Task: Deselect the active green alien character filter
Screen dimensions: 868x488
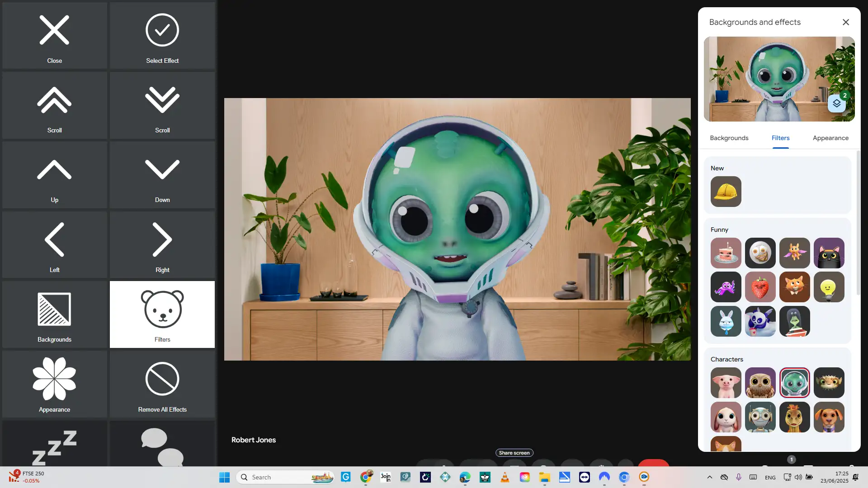Action: pos(794,383)
